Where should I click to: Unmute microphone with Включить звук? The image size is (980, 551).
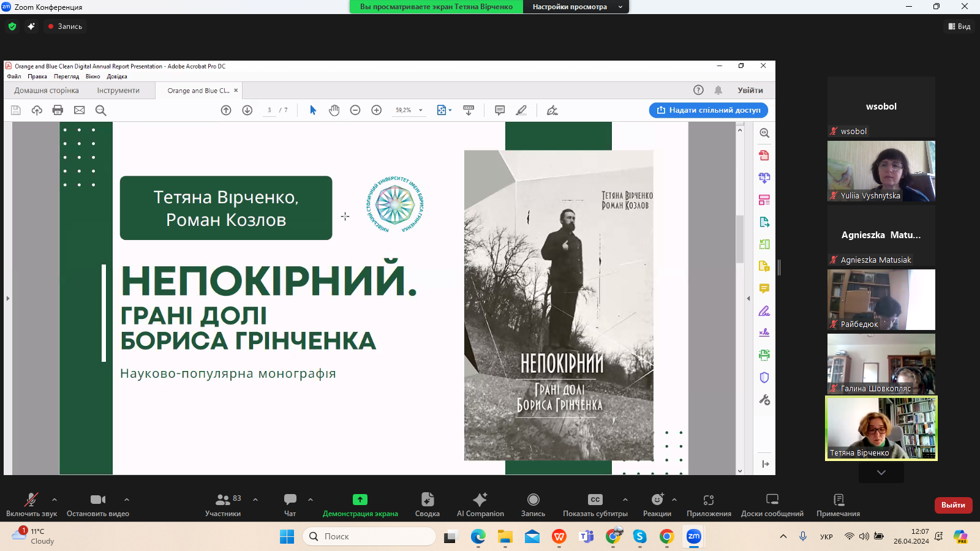[x=31, y=504]
